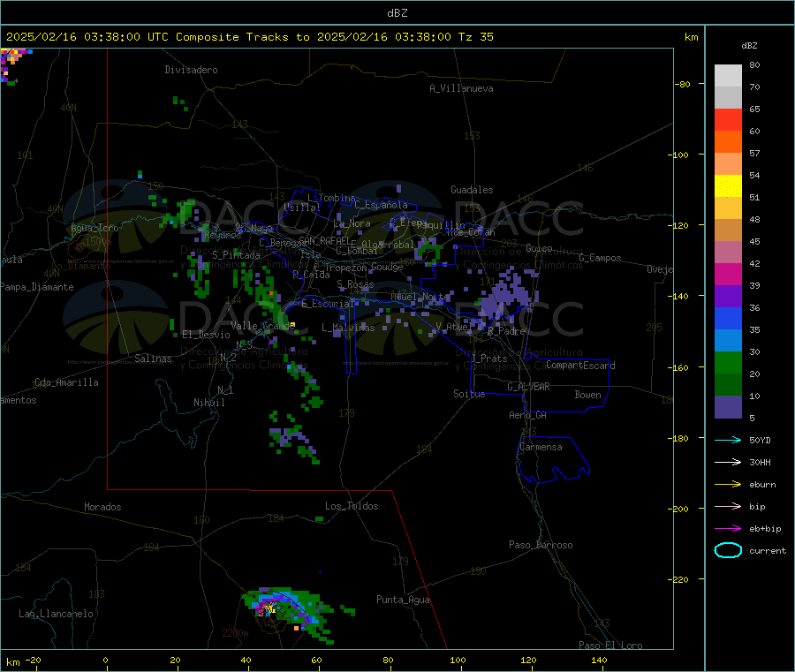Click the 'Guadales' map label
This screenshot has width=795, height=672.
[x=472, y=190]
